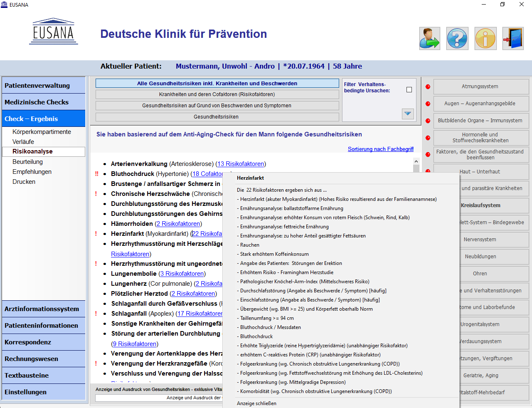Open 18 Cofaktoren link for Bluthochdruck
532x408 pixels.
[207, 174]
